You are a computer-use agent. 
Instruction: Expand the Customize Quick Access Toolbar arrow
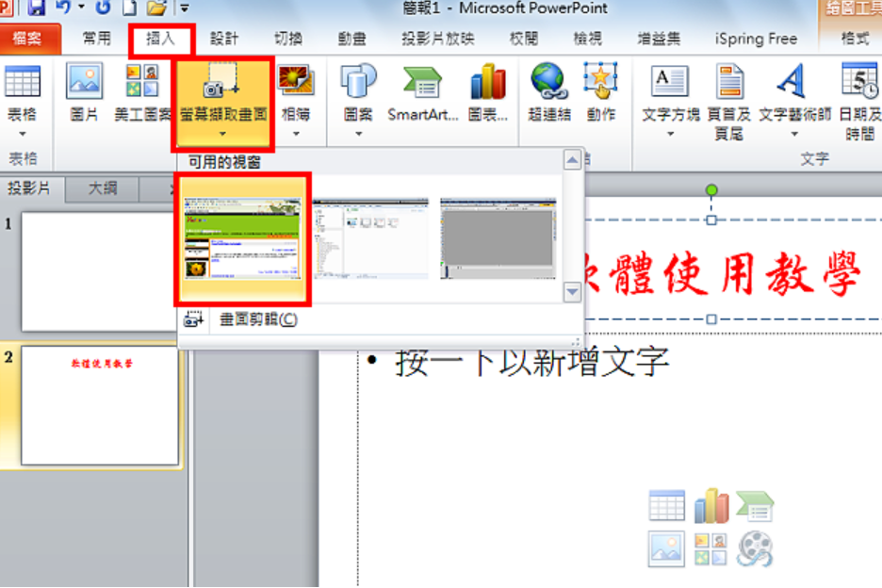(184, 8)
